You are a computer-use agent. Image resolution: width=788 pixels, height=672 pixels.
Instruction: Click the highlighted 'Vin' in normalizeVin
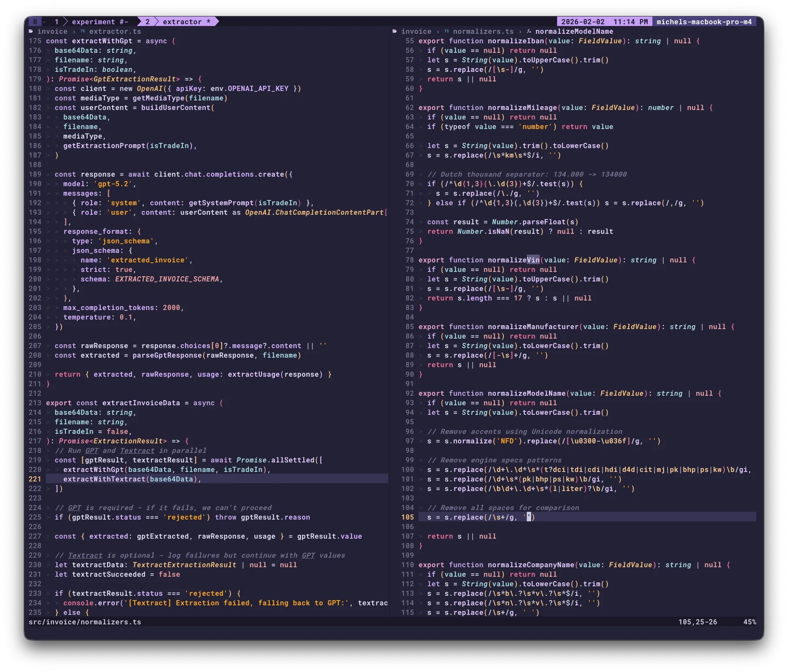pyautogui.click(x=533, y=260)
